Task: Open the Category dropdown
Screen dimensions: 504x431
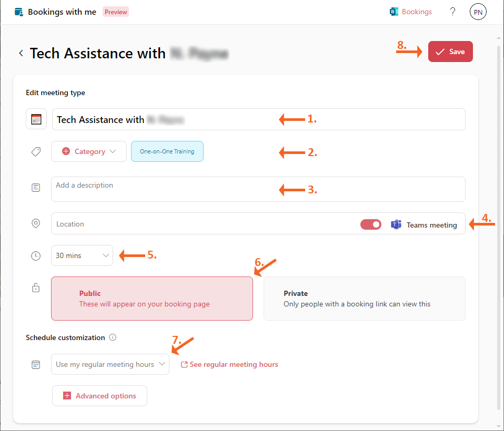Action: tap(88, 151)
